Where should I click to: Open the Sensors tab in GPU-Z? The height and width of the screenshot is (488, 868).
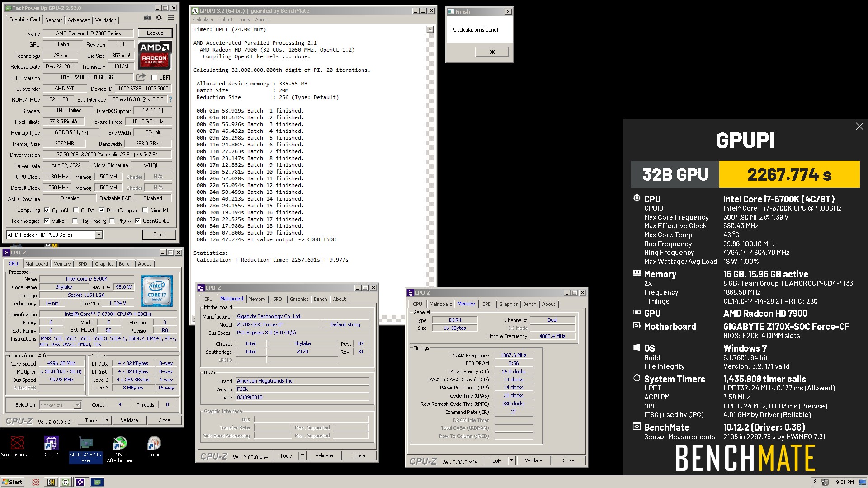[54, 20]
